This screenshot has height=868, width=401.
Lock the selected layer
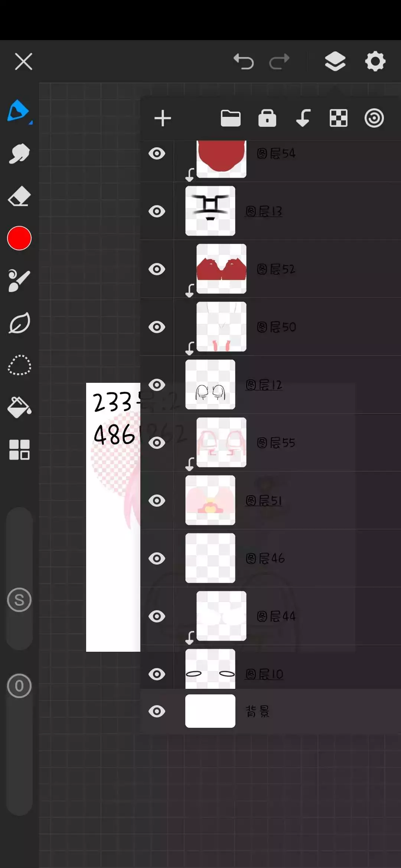coord(267,118)
